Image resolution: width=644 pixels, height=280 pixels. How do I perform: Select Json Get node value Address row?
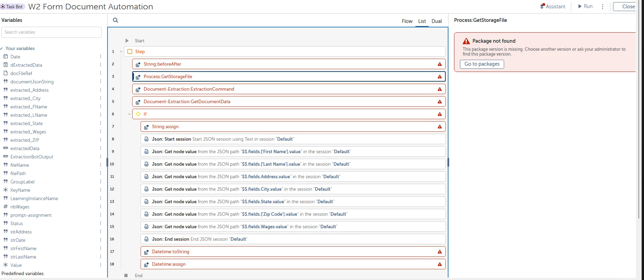point(293,176)
